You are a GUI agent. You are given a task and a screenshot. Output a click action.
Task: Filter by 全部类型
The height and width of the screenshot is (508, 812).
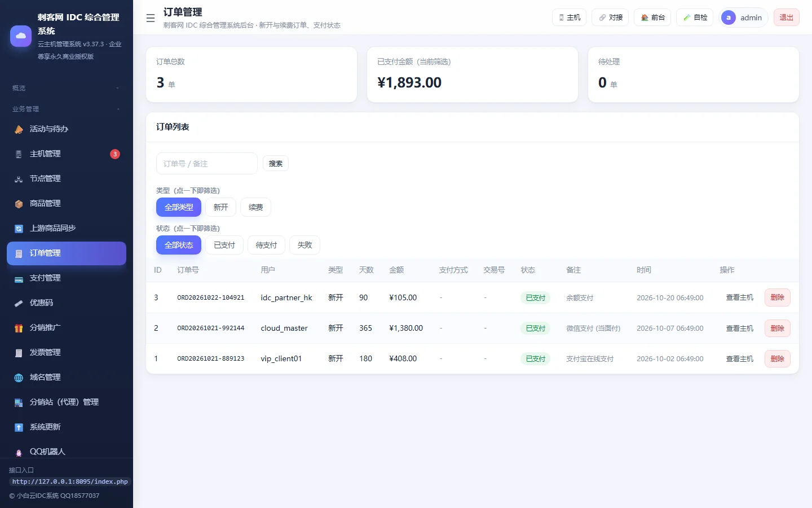tap(179, 207)
